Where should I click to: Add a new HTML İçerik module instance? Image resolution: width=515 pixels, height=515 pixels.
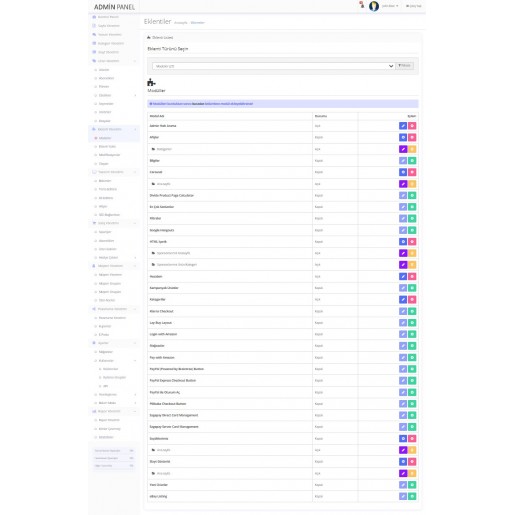(x=403, y=242)
